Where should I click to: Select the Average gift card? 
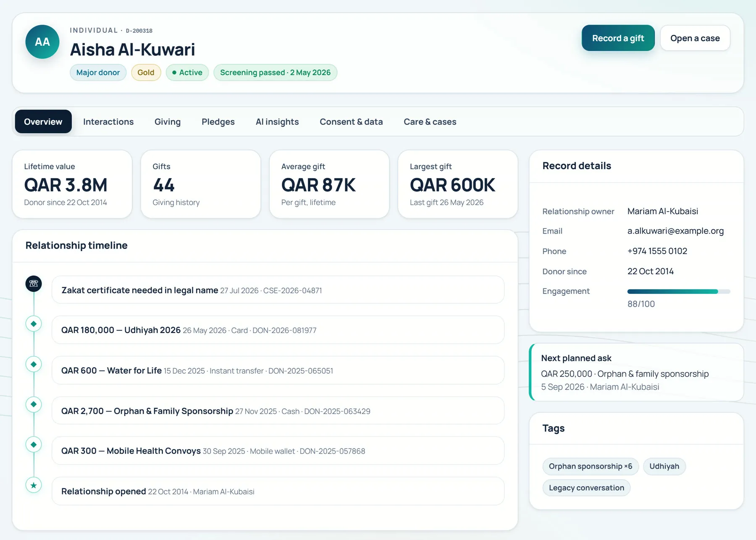coord(329,184)
